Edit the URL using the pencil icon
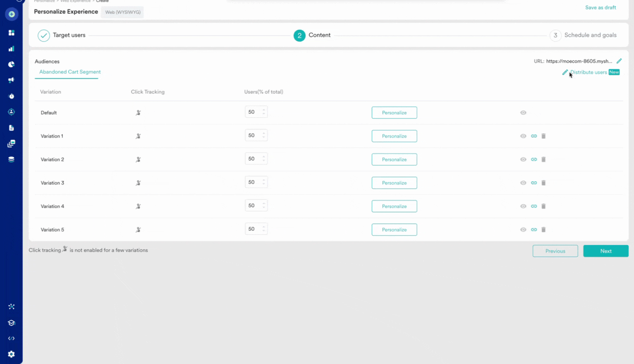 pyautogui.click(x=619, y=61)
